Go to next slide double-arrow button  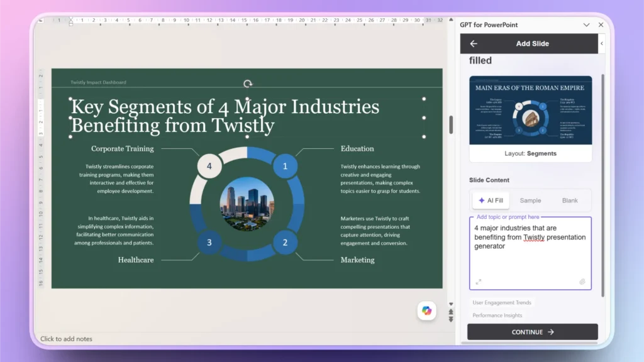coord(451,319)
